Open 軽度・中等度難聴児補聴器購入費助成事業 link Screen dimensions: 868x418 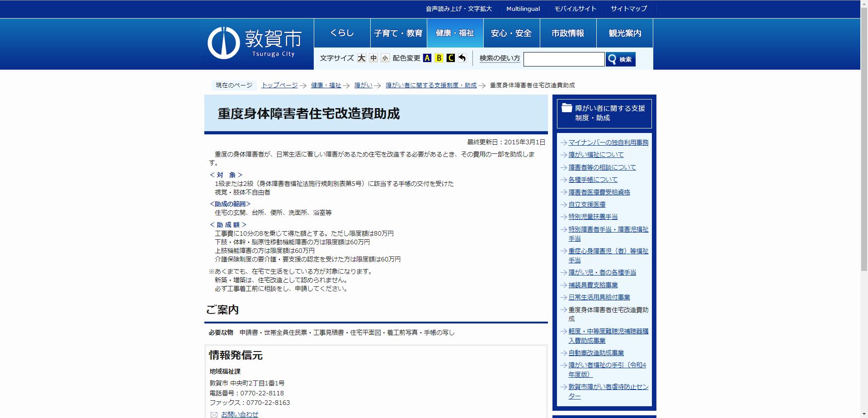608,336
